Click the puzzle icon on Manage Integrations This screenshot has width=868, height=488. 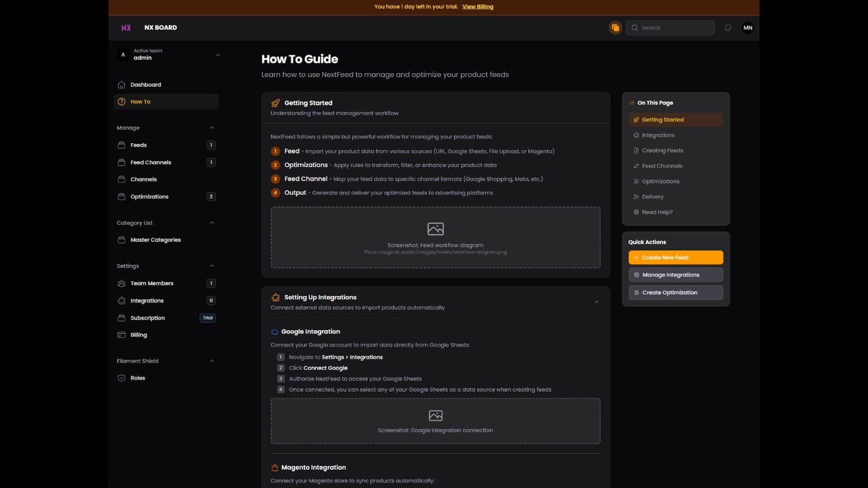point(636,274)
